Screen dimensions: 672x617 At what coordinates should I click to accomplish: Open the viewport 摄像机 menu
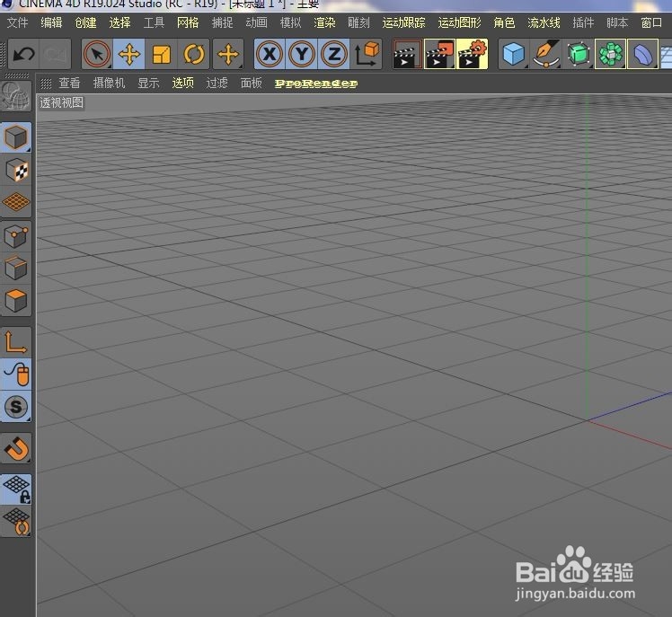pos(110,83)
